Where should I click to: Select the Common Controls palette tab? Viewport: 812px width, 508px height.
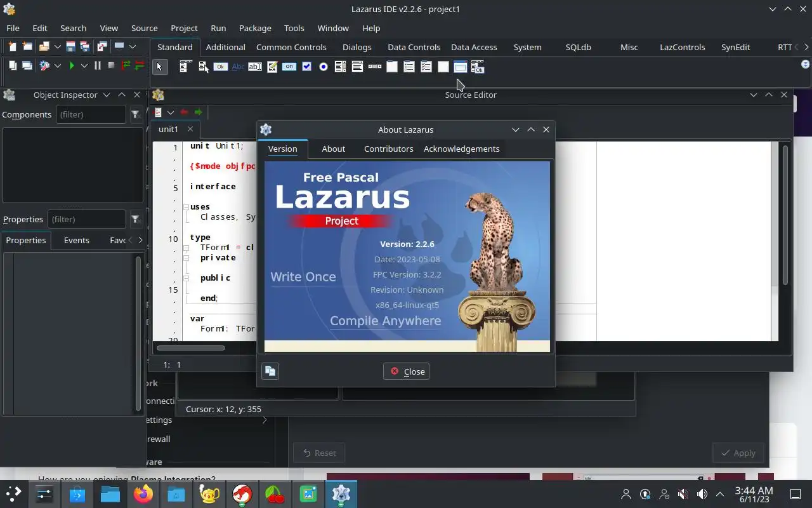coord(291,47)
